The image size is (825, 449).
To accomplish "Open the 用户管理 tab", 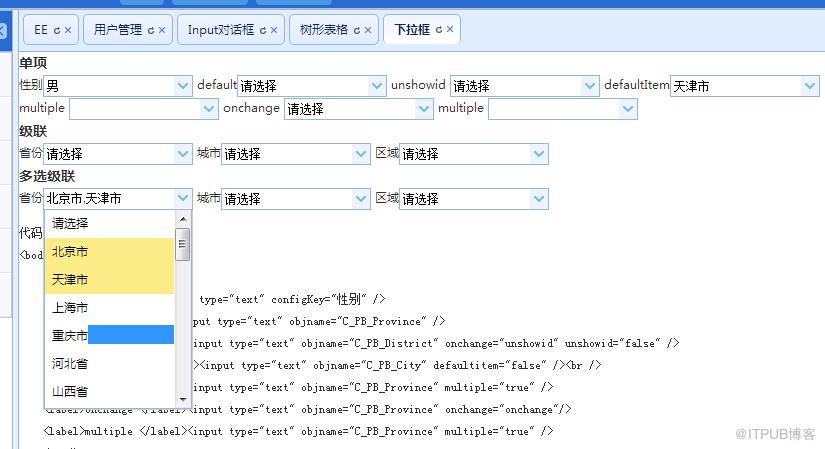I will point(118,29).
